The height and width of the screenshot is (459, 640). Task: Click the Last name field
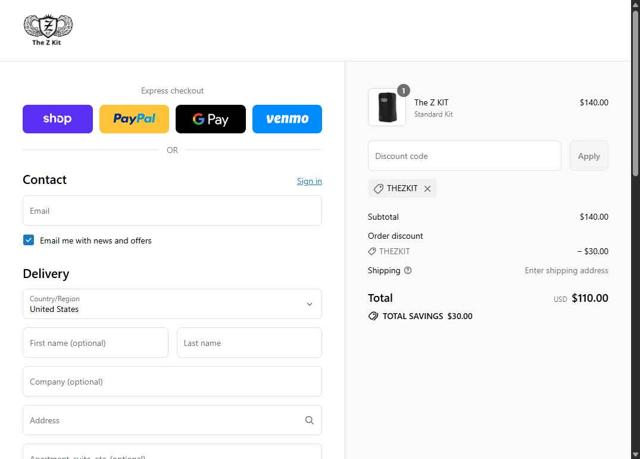click(x=249, y=343)
